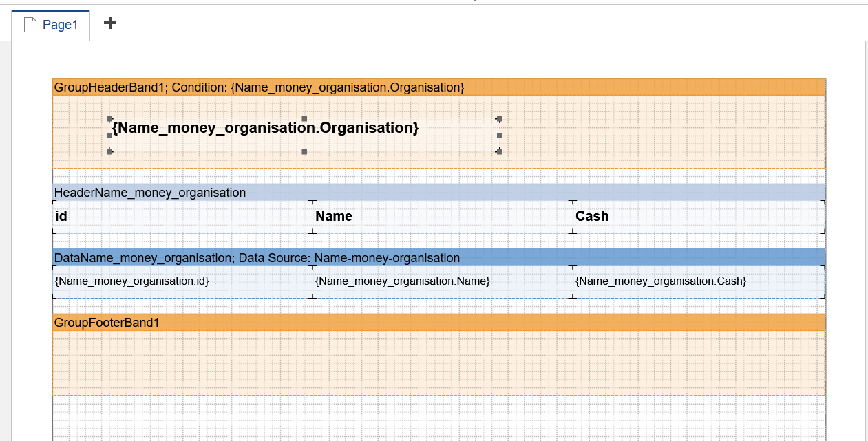Select the {Name_money_organisation.id} data cell
868x441 pixels.
click(182, 282)
